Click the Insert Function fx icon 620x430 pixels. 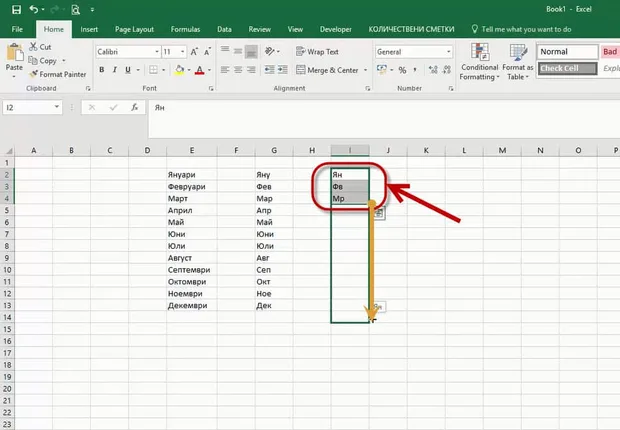point(134,107)
